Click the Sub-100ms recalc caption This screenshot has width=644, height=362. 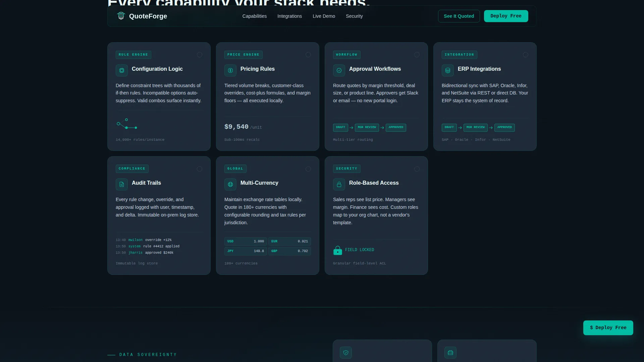(242, 140)
